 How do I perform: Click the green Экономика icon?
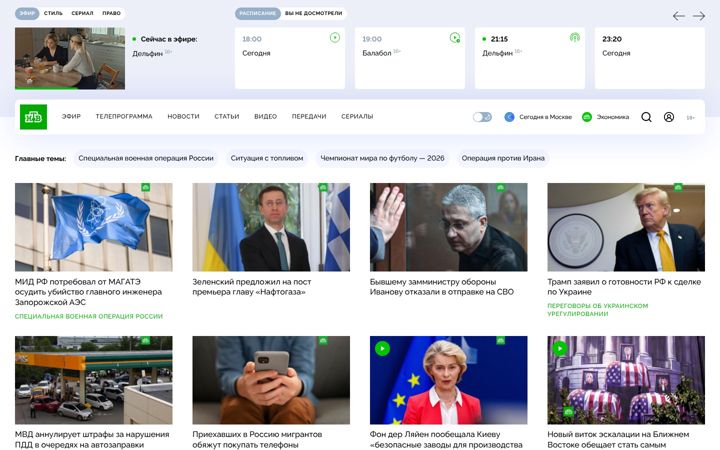click(586, 117)
